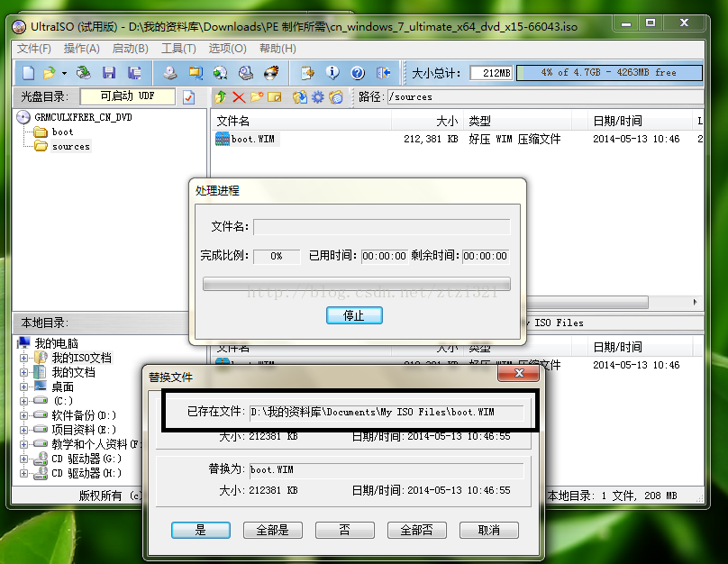The image size is (728, 564).
Task: Click the Set label folder icon
Action: coord(336,97)
